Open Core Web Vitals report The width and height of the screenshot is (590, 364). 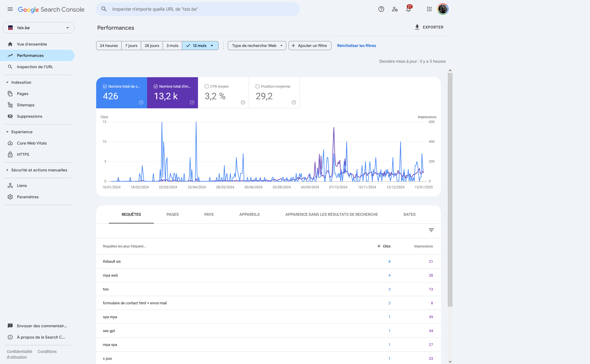tap(32, 143)
